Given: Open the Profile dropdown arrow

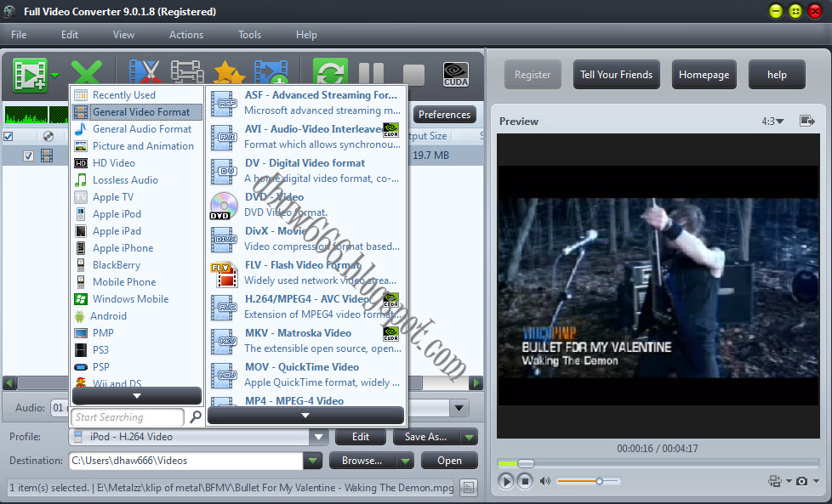Looking at the screenshot, I should [318, 437].
